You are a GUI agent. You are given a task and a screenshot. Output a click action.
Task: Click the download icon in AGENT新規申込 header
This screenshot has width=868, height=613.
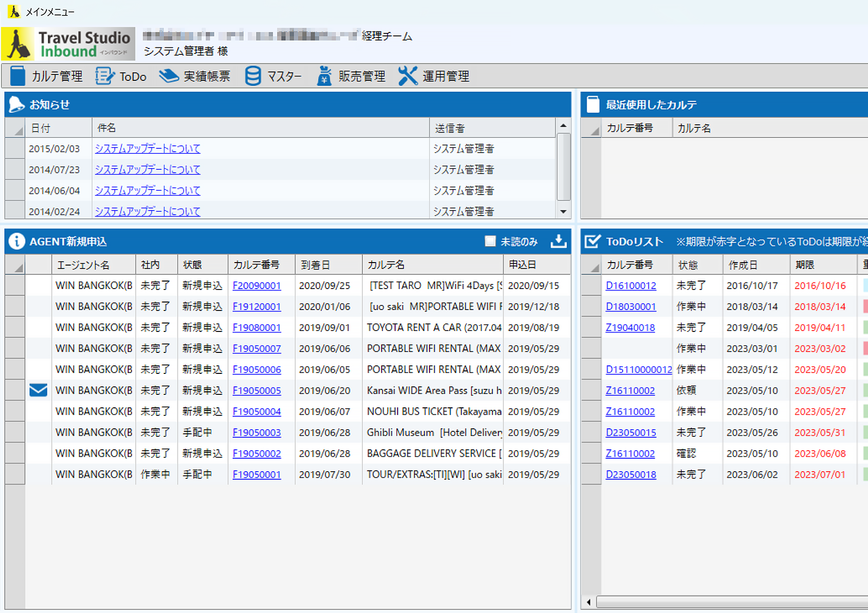tap(558, 241)
